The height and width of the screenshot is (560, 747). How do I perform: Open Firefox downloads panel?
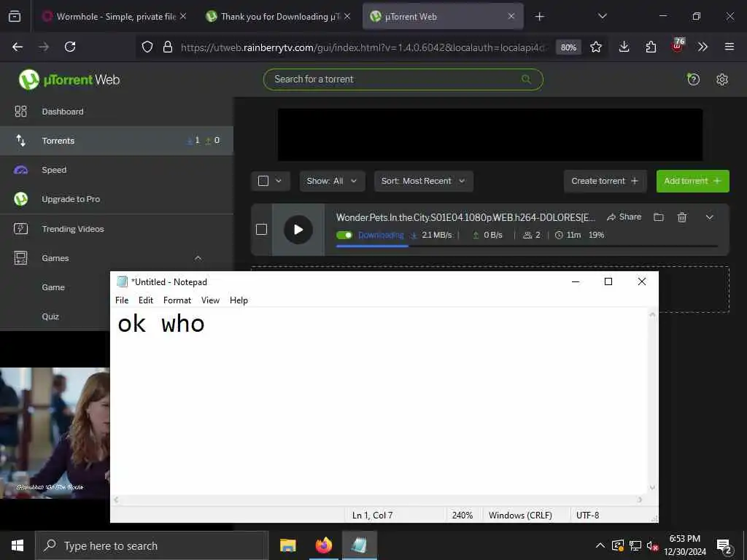624,47
